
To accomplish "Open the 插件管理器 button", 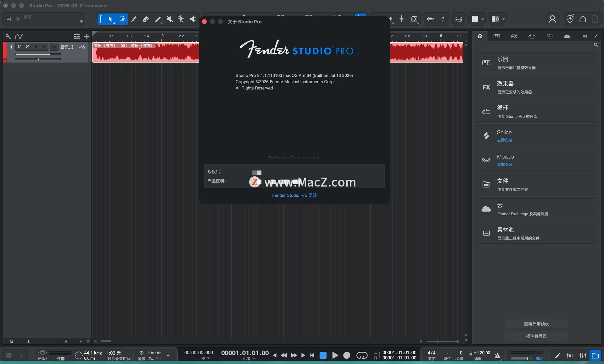I will coord(536,336).
